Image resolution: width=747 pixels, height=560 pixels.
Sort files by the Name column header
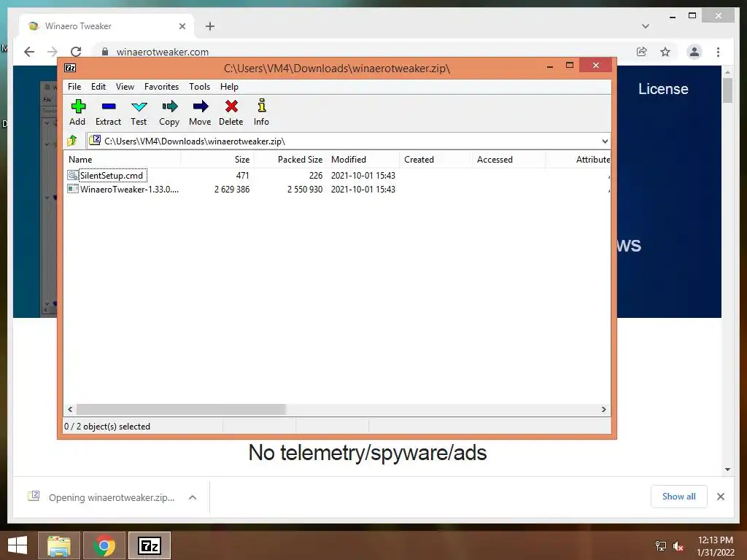tap(122, 160)
